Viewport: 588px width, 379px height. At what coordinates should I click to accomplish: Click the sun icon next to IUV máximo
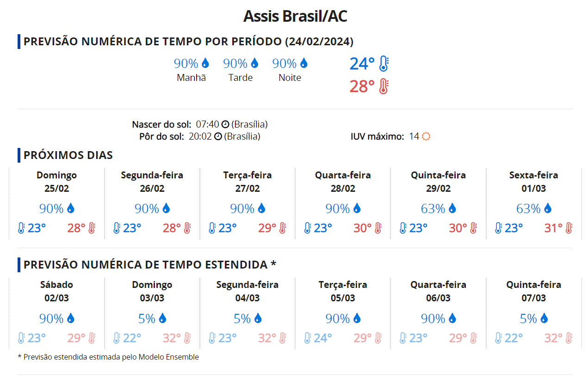426,136
